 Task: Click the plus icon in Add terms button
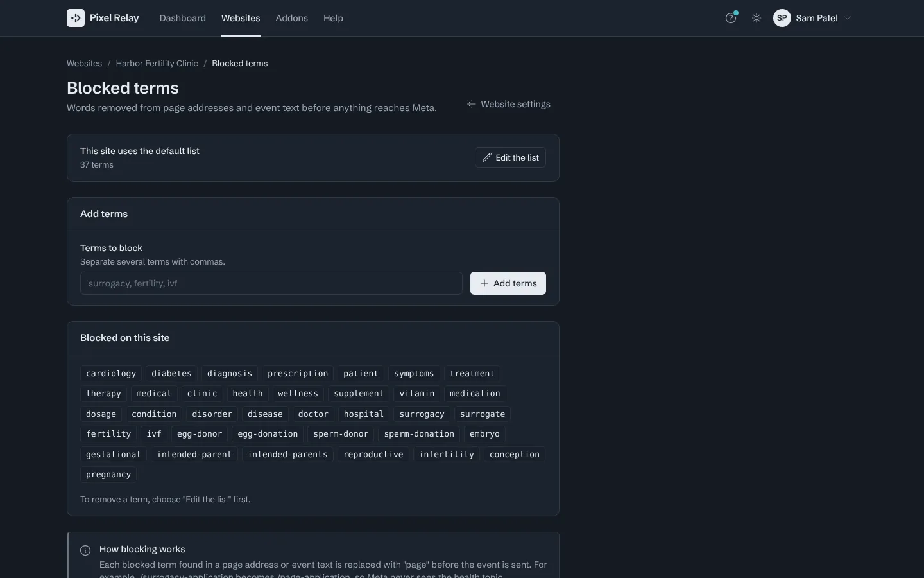pos(484,283)
